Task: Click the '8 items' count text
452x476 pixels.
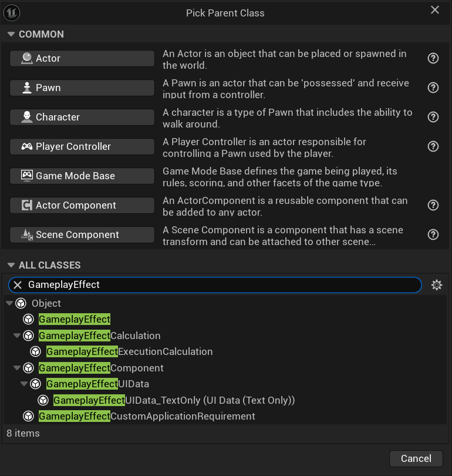Action: click(23, 433)
